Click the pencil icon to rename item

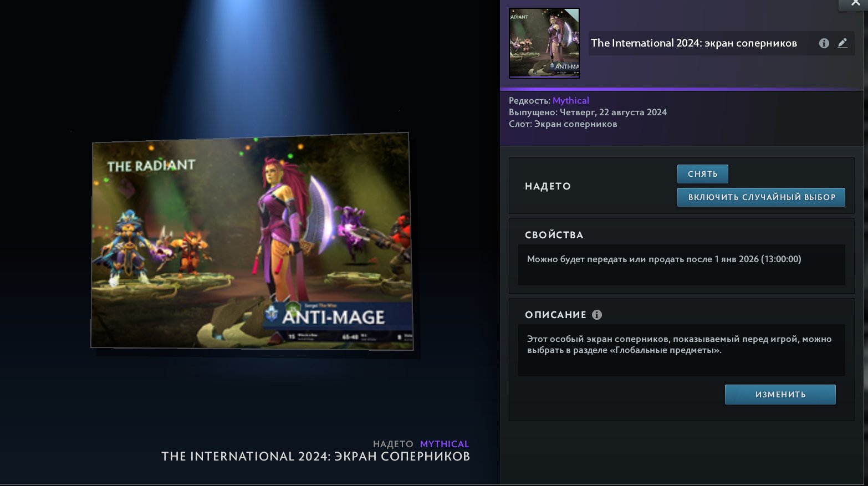(x=843, y=43)
